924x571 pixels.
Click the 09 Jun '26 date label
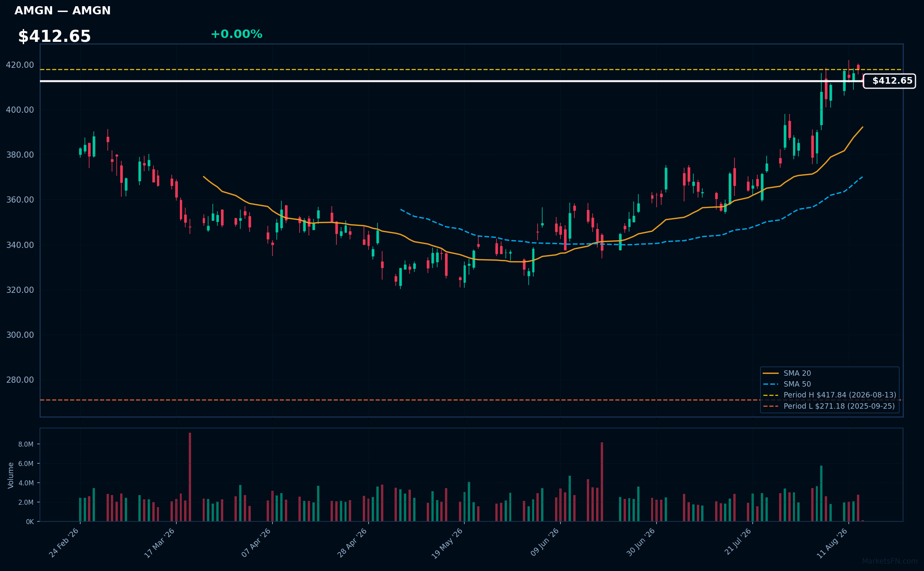click(x=545, y=542)
